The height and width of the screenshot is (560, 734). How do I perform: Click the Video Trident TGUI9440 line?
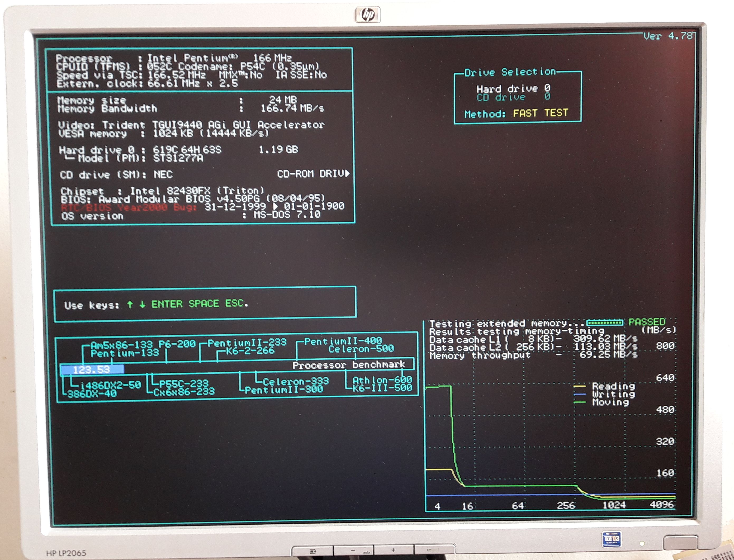pyautogui.click(x=191, y=125)
